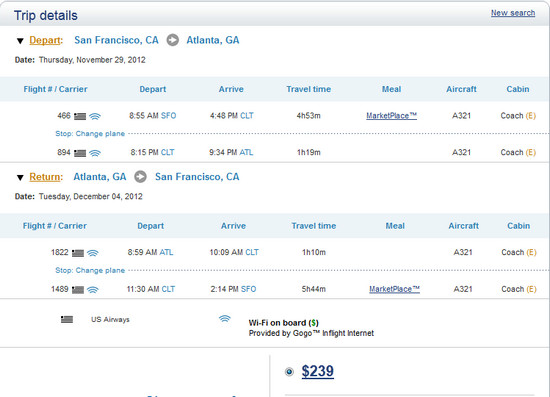
Task: Click Wi-Fi on board ($) text
Action: [x=284, y=323]
